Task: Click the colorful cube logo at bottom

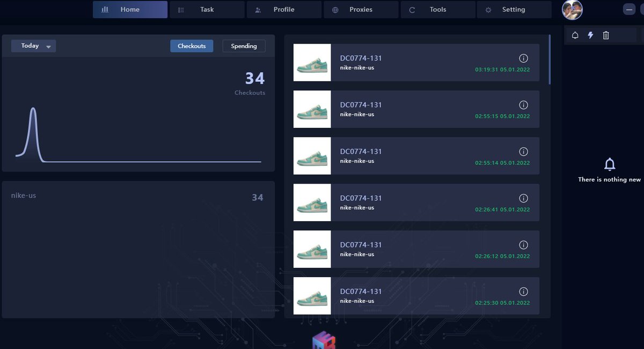Action: coord(324,341)
